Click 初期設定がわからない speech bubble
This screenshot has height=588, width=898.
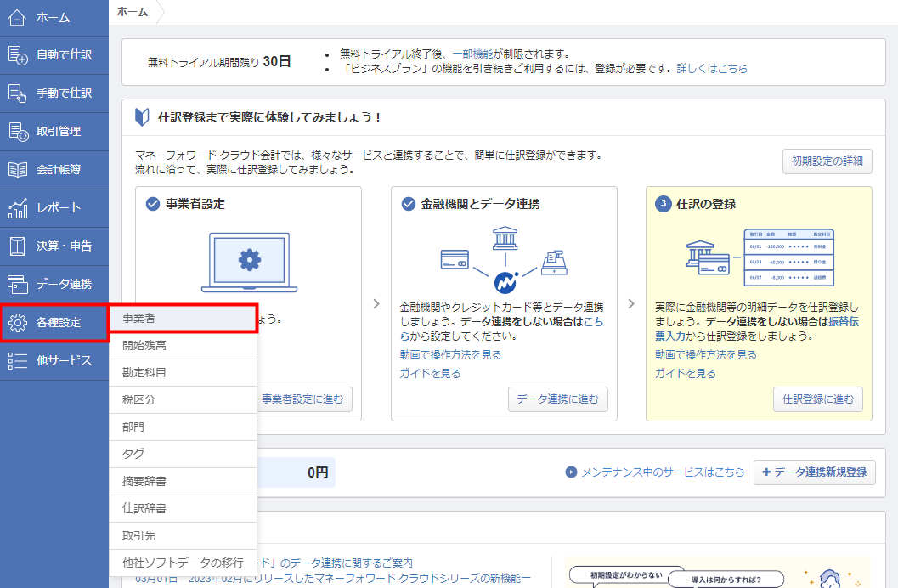(x=626, y=575)
